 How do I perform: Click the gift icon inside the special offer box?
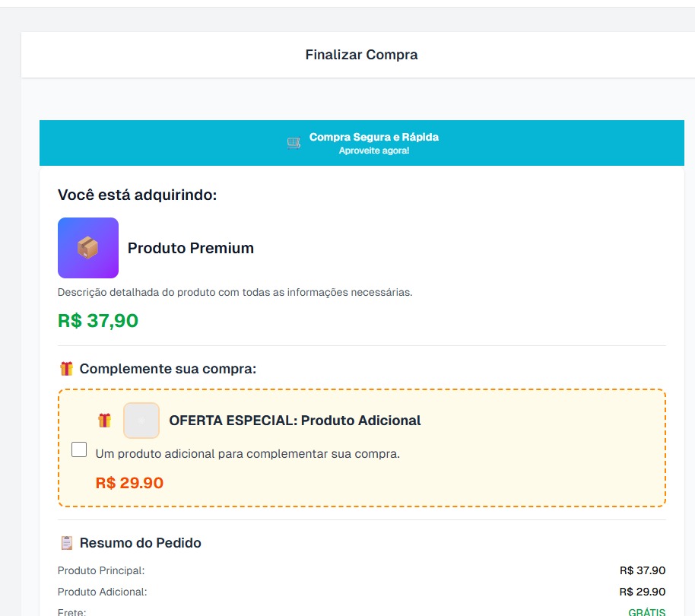coord(103,420)
